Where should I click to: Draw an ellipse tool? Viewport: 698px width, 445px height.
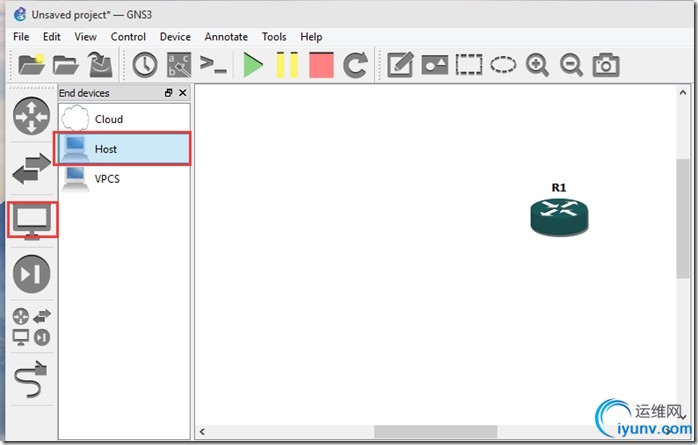click(x=503, y=65)
